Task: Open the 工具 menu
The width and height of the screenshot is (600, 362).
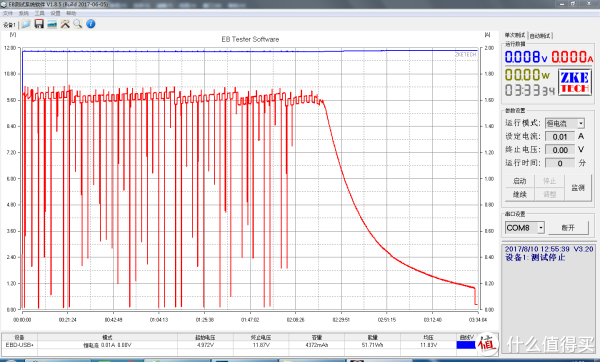Action: [39, 13]
